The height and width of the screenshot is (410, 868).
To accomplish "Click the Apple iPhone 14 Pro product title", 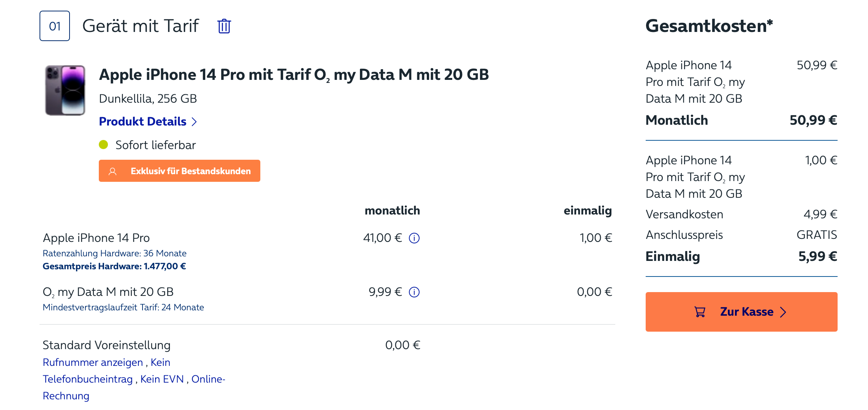I will coord(294,75).
